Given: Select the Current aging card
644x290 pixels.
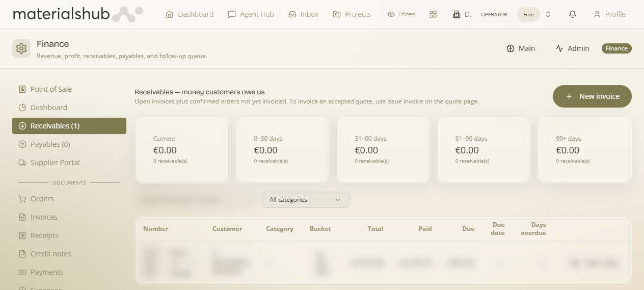Looking at the screenshot, I should 181,150.
